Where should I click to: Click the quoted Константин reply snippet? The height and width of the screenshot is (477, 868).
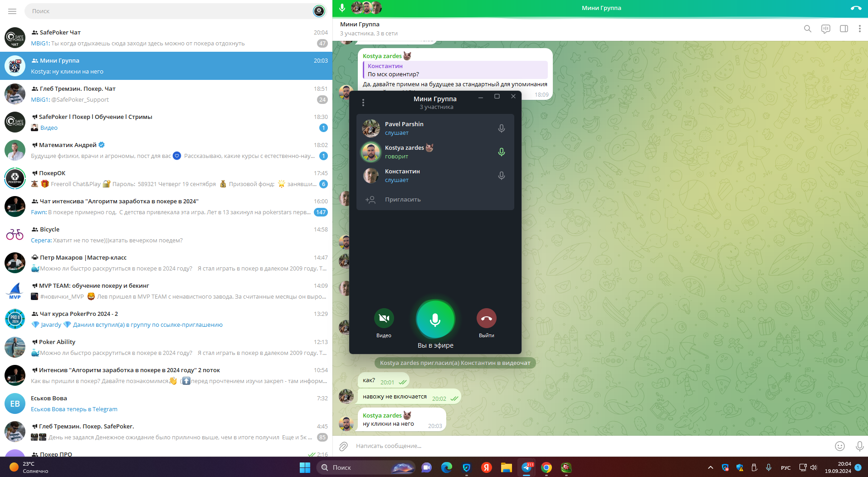point(455,70)
